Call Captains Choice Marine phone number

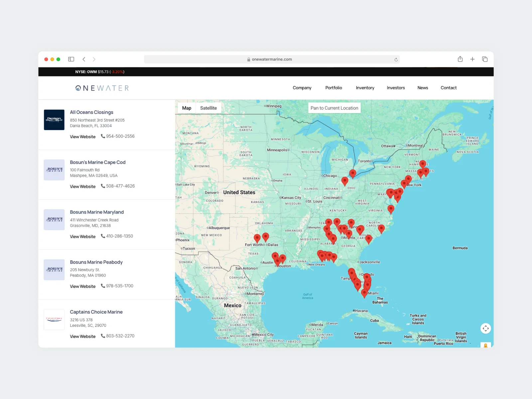click(x=120, y=336)
